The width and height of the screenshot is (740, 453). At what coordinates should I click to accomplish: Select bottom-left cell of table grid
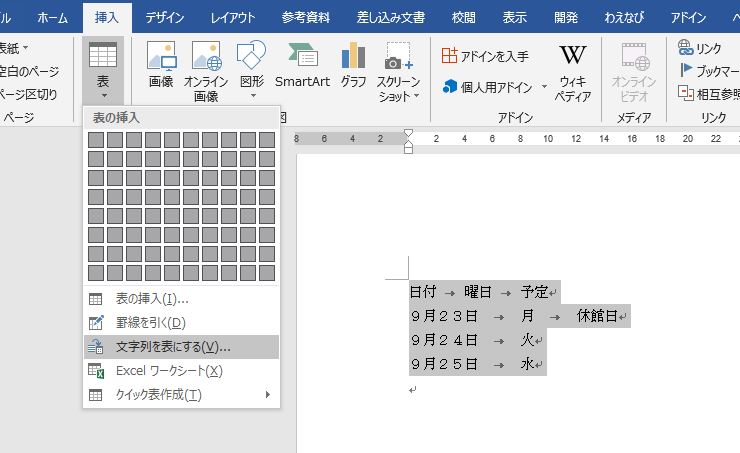(x=96, y=273)
